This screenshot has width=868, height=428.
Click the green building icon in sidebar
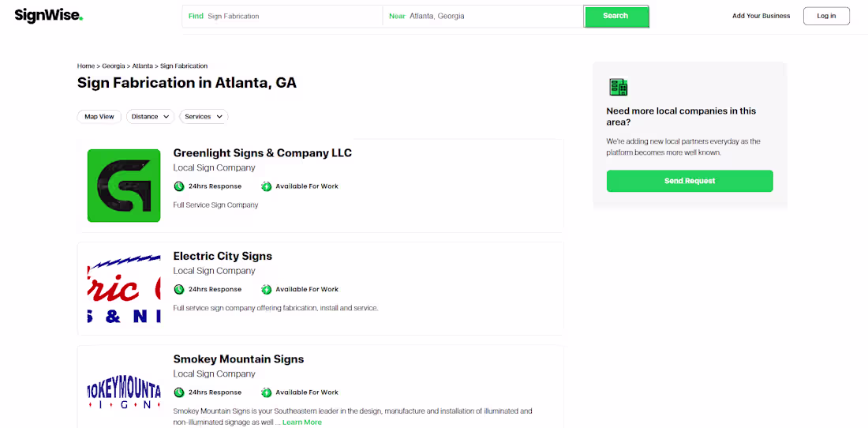618,88
